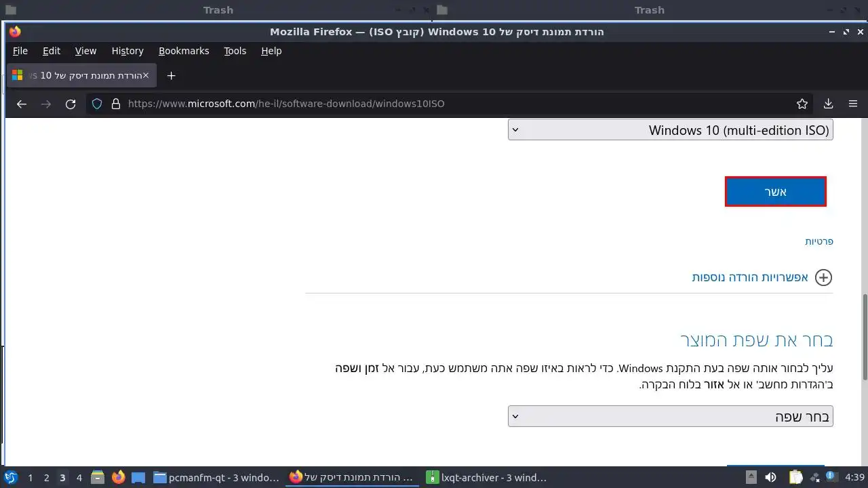The width and height of the screenshot is (868, 488).
Task: Open the File menu
Action: (20, 51)
